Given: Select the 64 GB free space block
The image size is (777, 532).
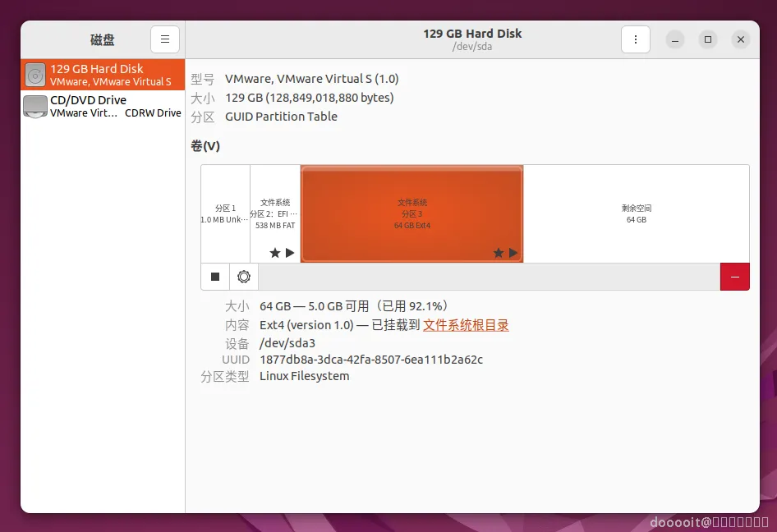Looking at the screenshot, I should [637, 214].
